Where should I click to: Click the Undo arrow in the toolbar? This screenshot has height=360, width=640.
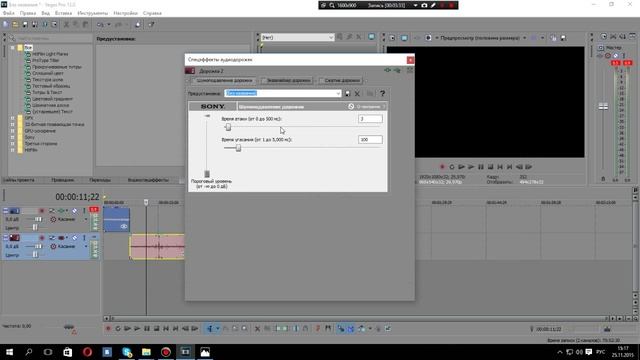[x=100, y=24]
